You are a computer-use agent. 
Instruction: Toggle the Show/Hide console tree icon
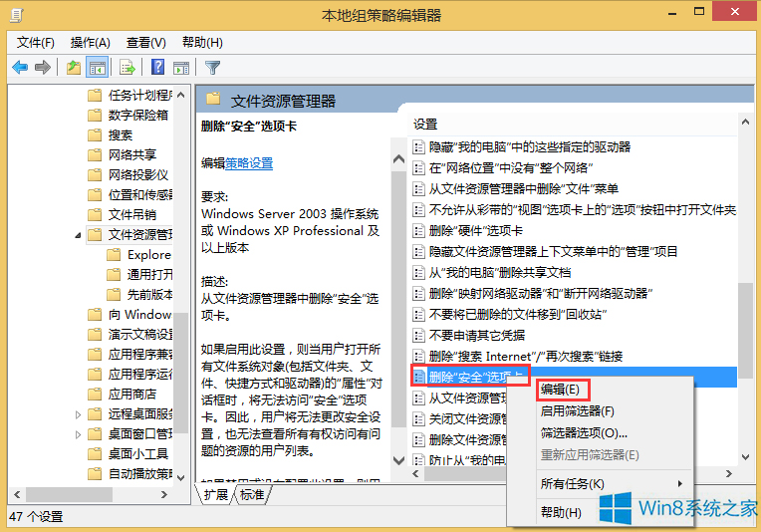(98, 68)
